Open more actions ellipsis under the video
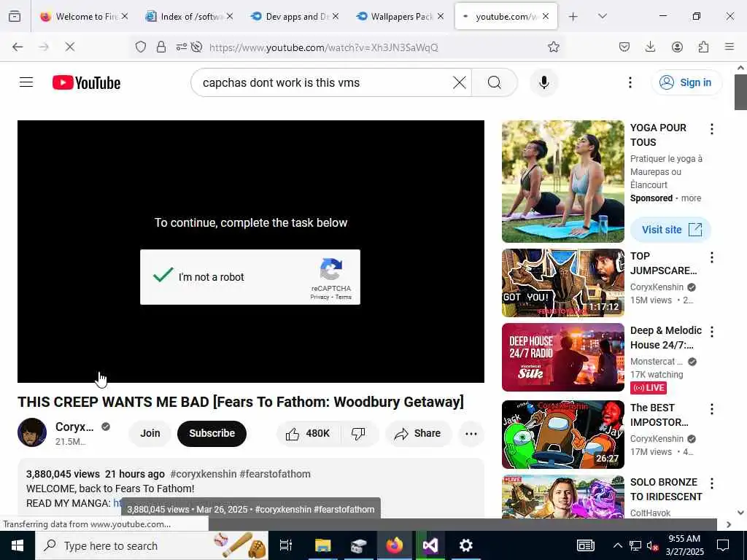This screenshot has height=560, width=747. [x=471, y=433]
